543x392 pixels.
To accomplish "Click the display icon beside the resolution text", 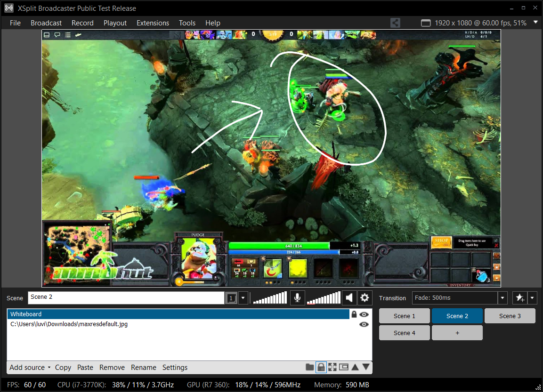I will [x=426, y=23].
